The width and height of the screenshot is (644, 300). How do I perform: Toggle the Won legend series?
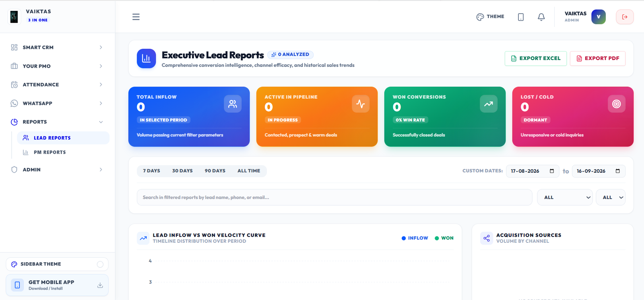(x=444, y=238)
